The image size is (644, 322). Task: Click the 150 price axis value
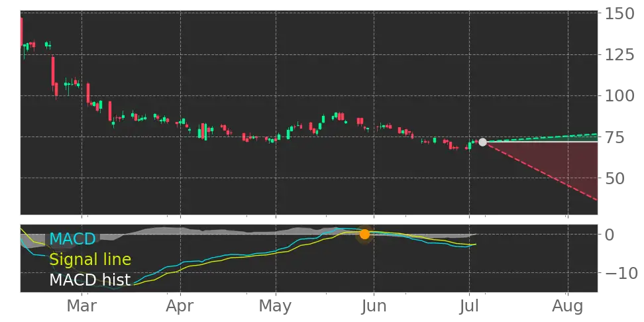pos(619,14)
